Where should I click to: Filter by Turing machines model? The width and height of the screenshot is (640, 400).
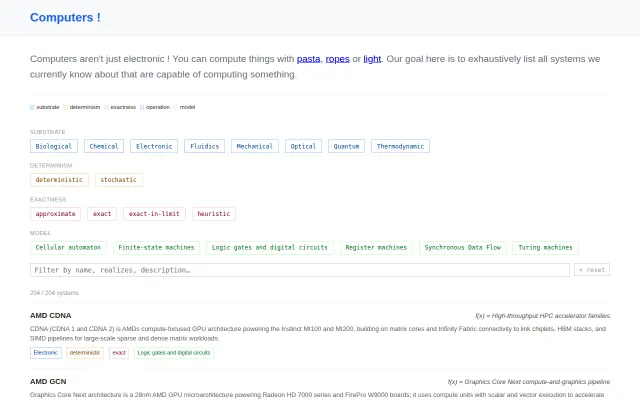click(x=545, y=248)
